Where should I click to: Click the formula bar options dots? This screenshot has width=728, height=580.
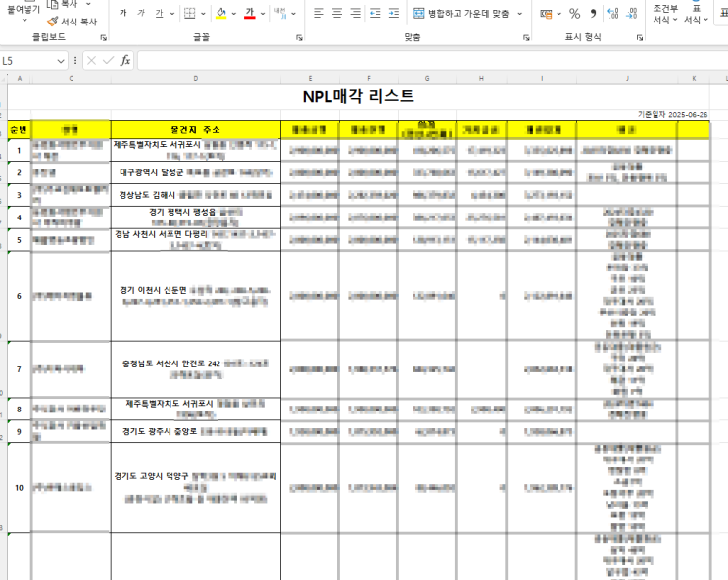pos(75,61)
